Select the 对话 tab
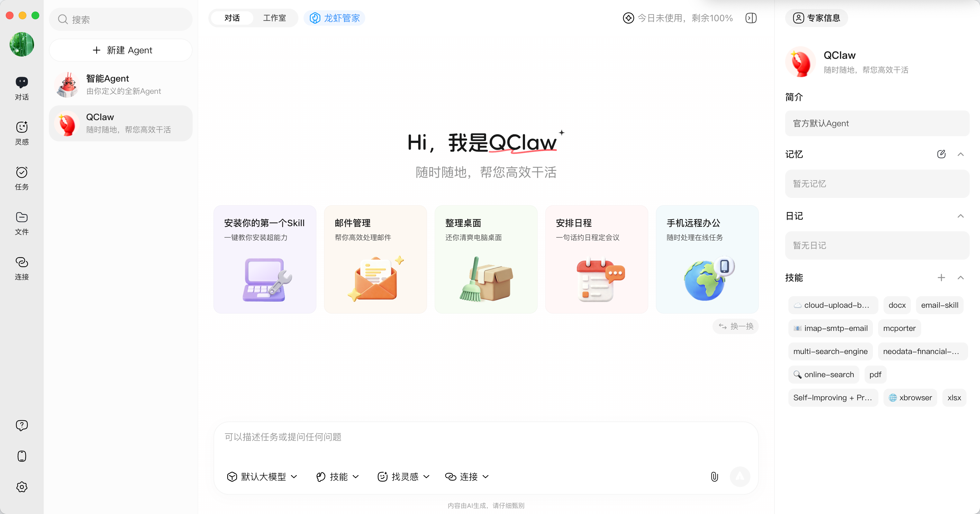The image size is (980, 514). pyautogui.click(x=232, y=18)
